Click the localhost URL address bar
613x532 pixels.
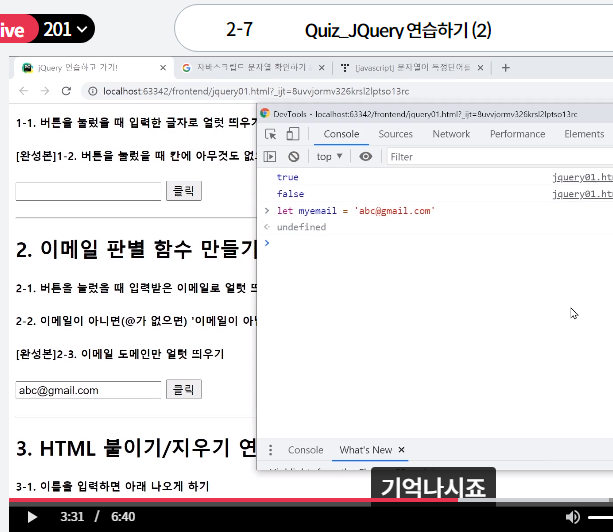pos(256,91)
